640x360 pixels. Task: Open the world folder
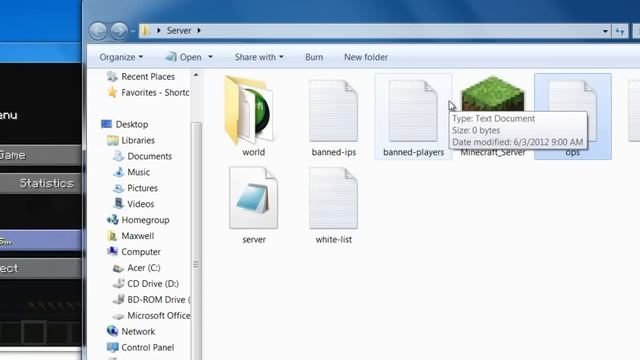pos(253,116)
